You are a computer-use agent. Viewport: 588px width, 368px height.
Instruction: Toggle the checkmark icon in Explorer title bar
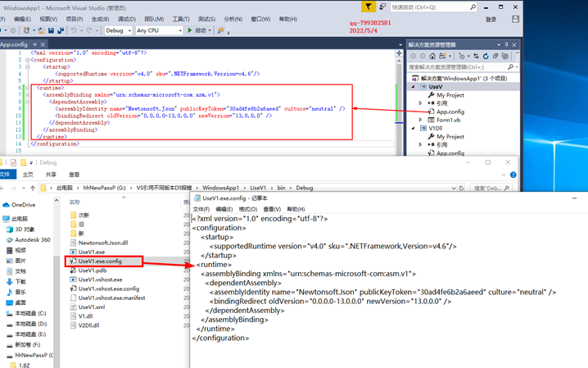13,162
